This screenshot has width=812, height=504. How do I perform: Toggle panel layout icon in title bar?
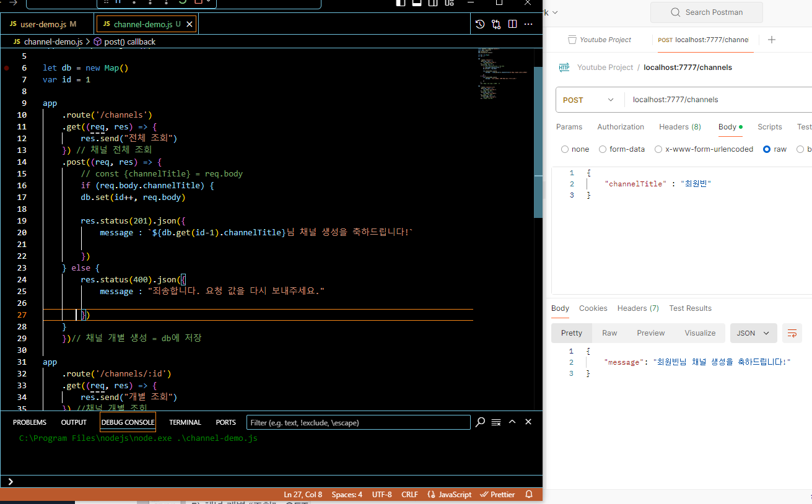coord(417,2)
